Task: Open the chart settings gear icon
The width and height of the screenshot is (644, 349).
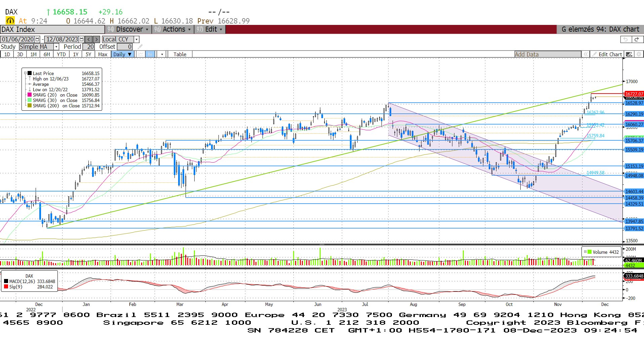Action: [x=639, y=54]
